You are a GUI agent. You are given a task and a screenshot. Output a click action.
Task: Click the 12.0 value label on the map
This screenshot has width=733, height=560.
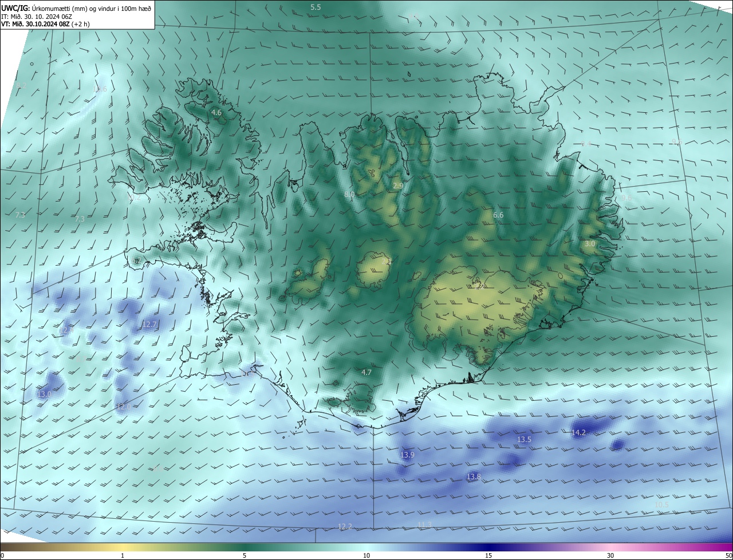[123, 407]
